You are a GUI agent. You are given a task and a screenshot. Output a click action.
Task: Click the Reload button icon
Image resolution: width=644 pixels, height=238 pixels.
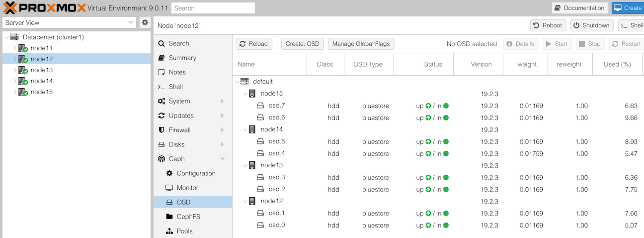(x=242, y=44)
